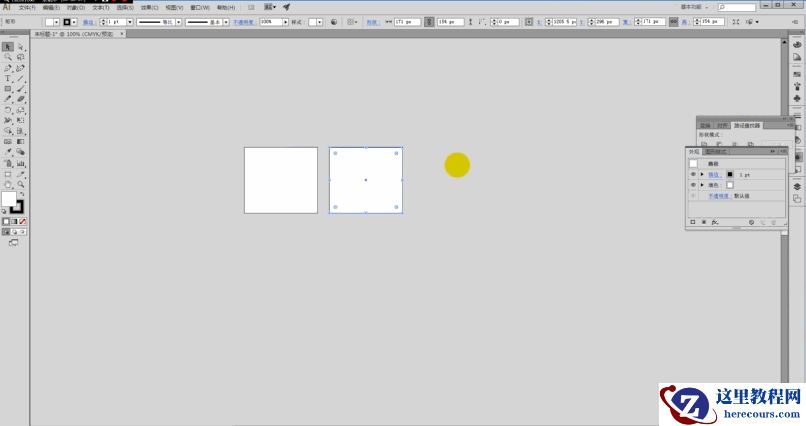Toggle constrain width and height proportions
The height and width of the screenshot is (426, 806).
click(x=673, y=22)
